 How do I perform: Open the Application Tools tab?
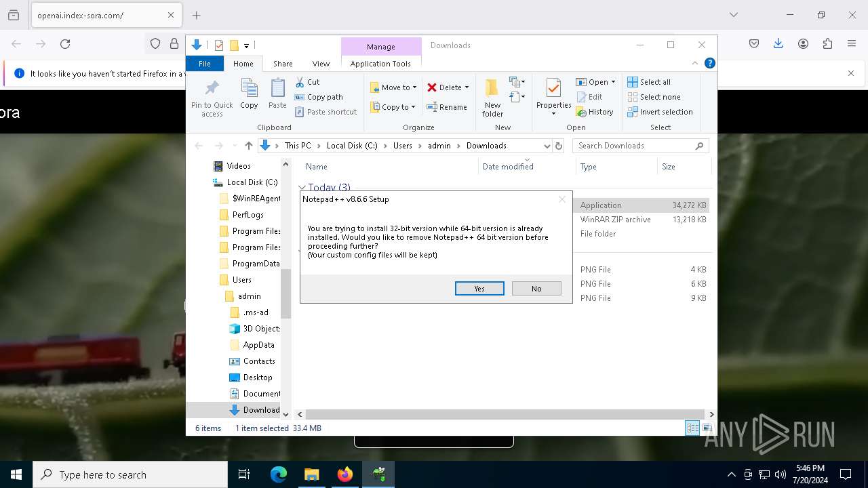click(x=380, y=64)
